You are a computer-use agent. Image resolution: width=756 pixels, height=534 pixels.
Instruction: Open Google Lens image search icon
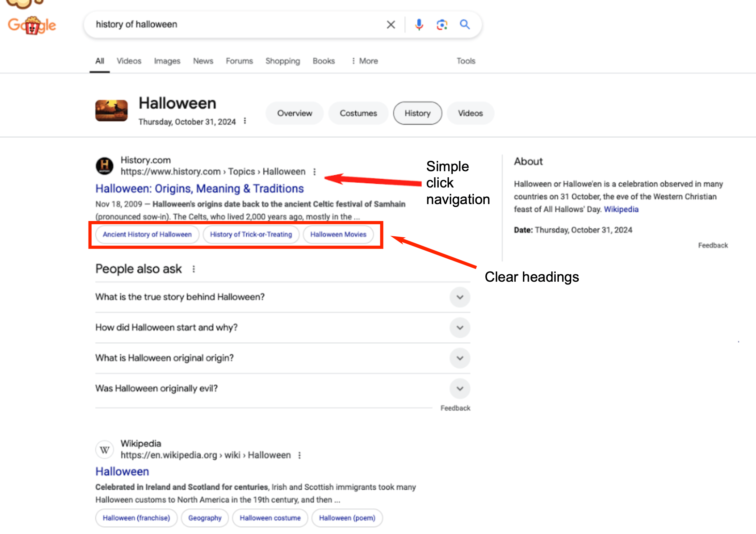[442, 25]
